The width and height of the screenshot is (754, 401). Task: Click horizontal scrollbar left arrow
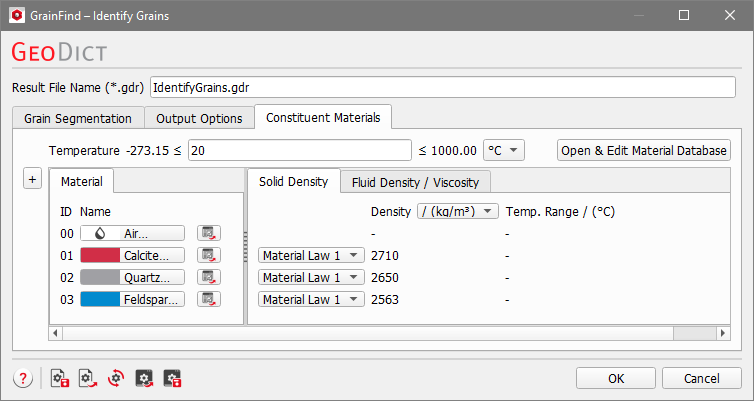pyautogui.click(x=55, y=333)
